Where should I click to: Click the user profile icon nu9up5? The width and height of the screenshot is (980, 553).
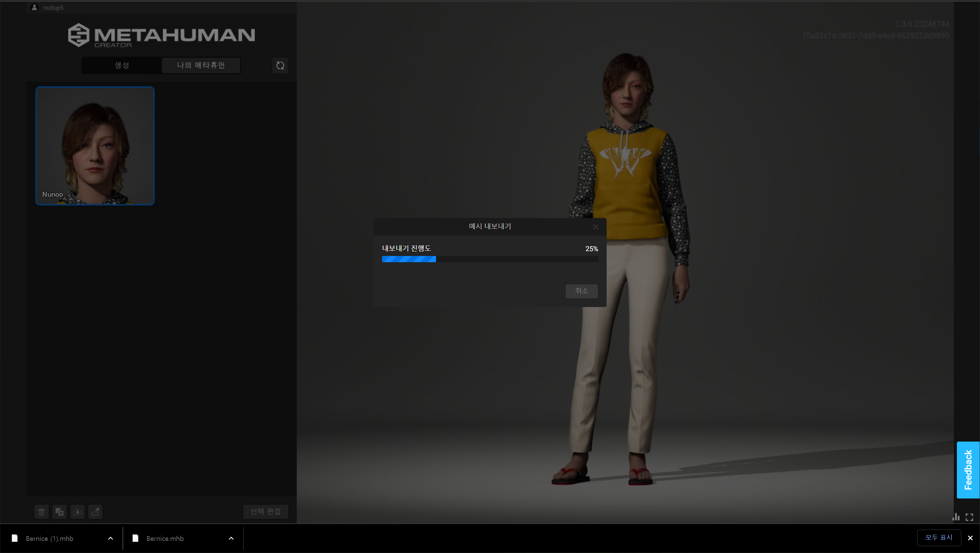(x=35, y=8)
